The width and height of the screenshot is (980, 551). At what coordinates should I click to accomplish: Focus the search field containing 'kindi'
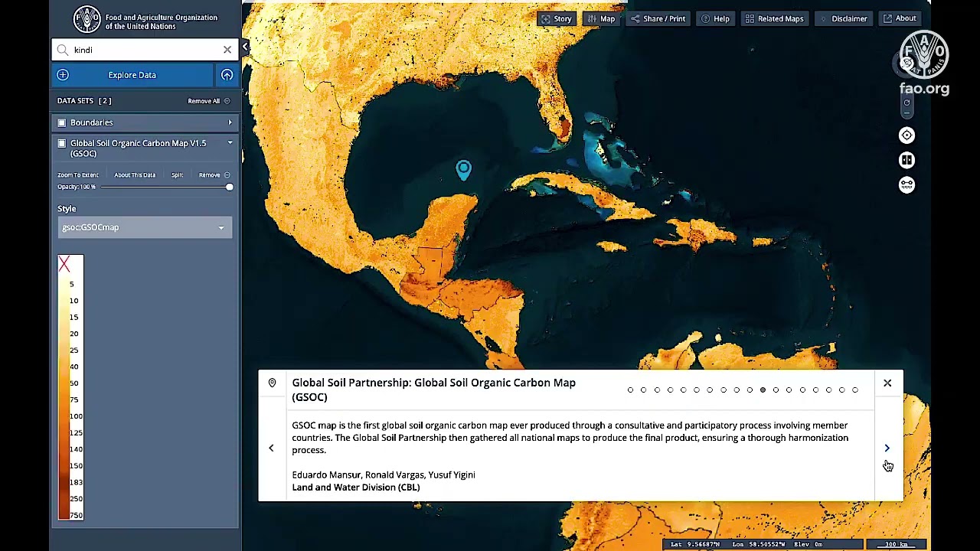145,50
